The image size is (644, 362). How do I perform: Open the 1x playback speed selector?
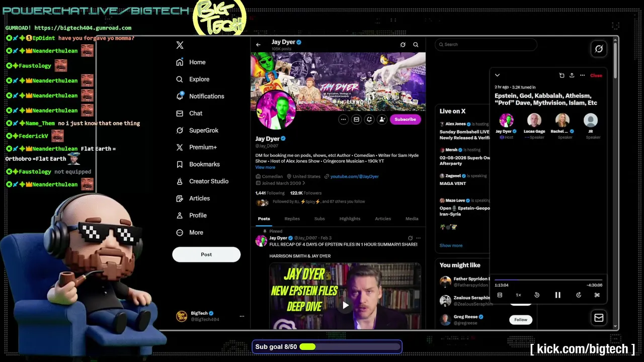click(x=518, y=295)
